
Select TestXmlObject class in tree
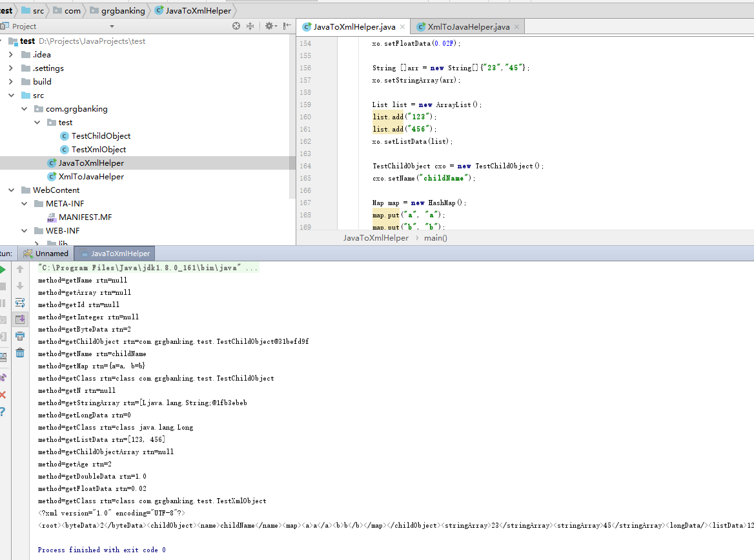(99, 150)
